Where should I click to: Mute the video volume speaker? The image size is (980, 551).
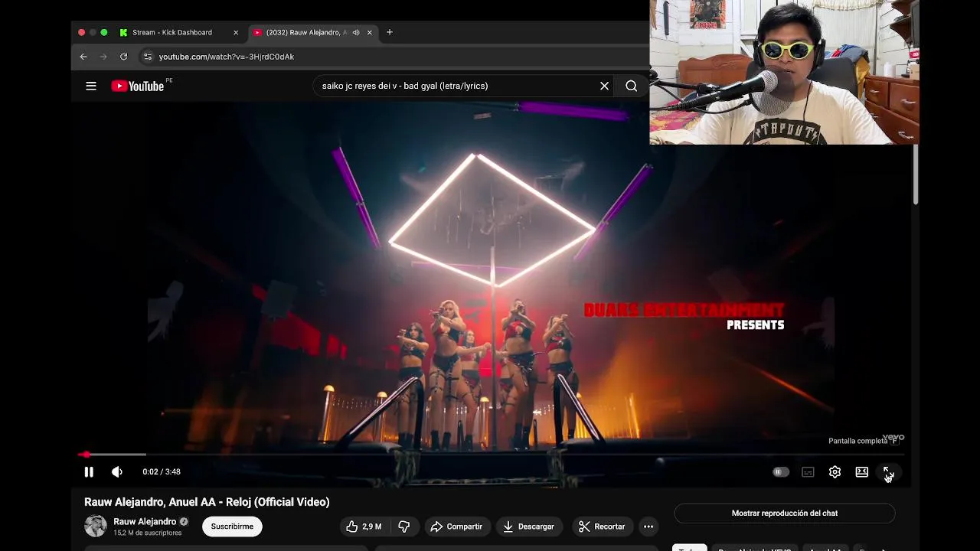117,472
